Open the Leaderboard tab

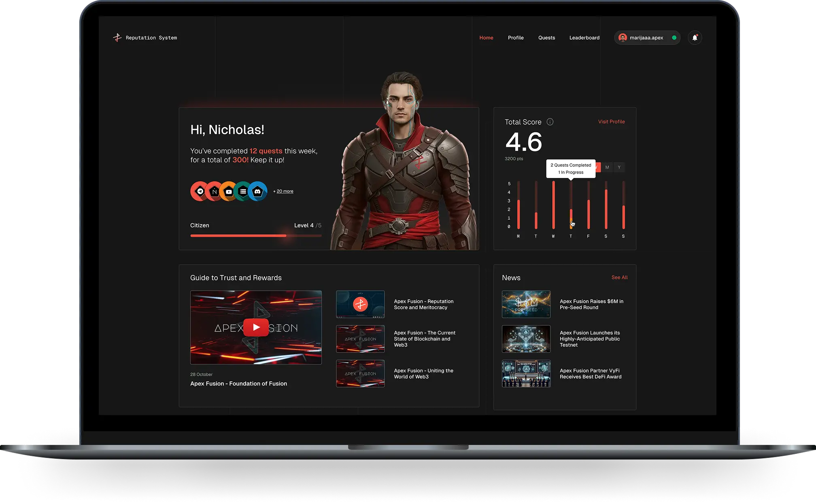(x=584, y=37)
